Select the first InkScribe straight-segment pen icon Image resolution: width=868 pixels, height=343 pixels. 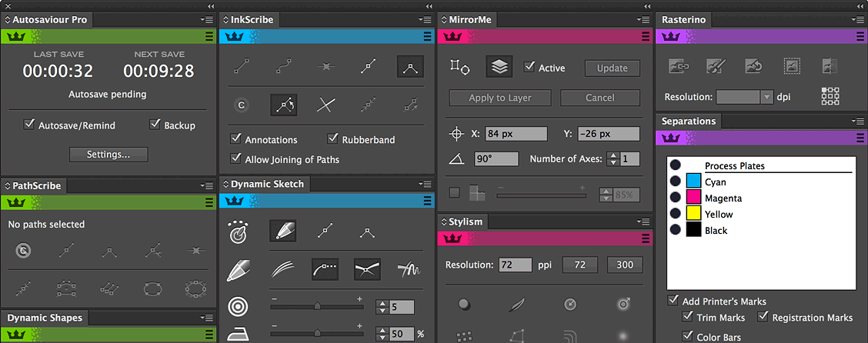click(x=242, y=66)
